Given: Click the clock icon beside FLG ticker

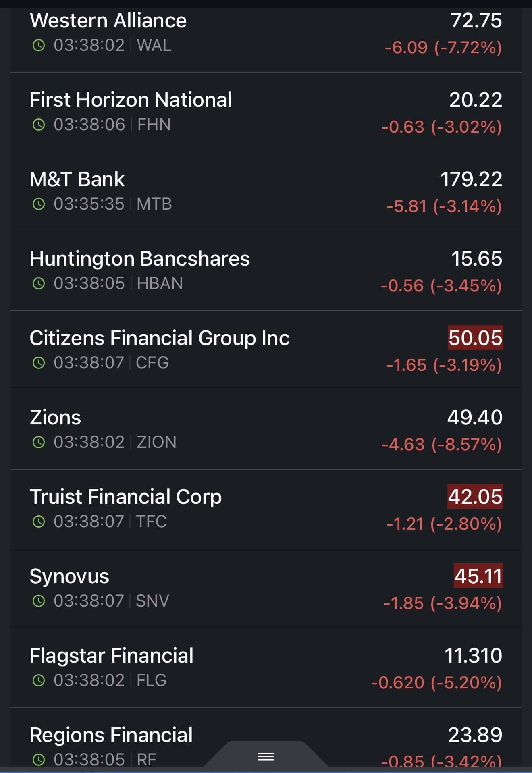Looking at the screenshot, I should (x=39, y=680).
